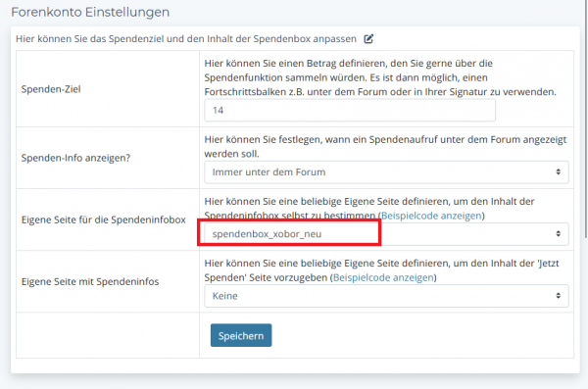Click the Spendenaufruf description text
The height and width of the screenshot is (389, 588).
tap(385, 147)
